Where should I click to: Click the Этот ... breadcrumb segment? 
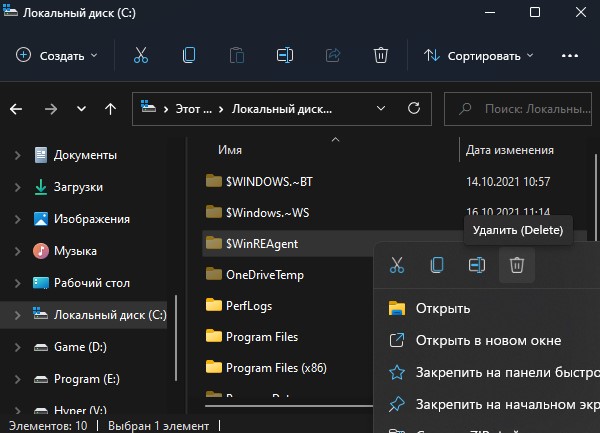pyautogui.click(x=193, y=109)
